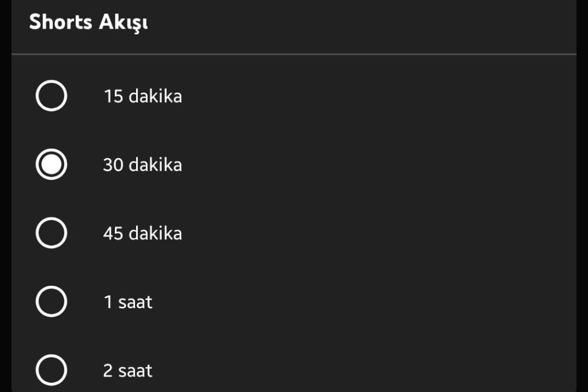Change the limit to two hours
The width and height of the screenshot is (588, 392).
pos(51,370)
